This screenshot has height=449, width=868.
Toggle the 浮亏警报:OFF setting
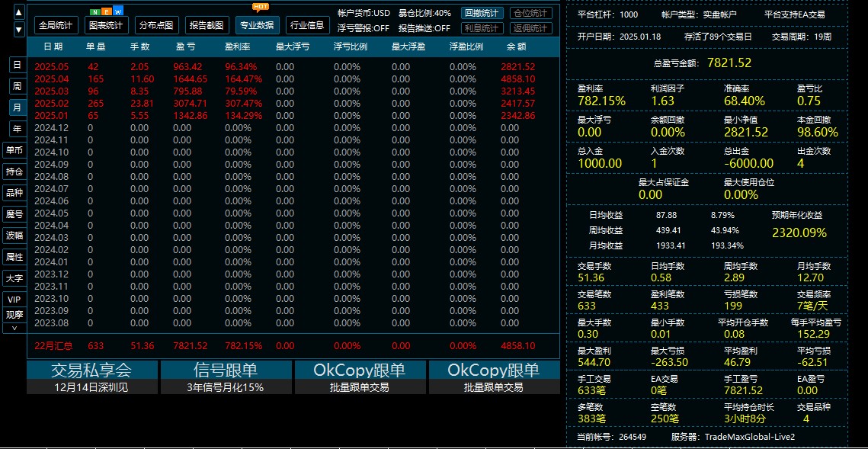click(364, 28)
